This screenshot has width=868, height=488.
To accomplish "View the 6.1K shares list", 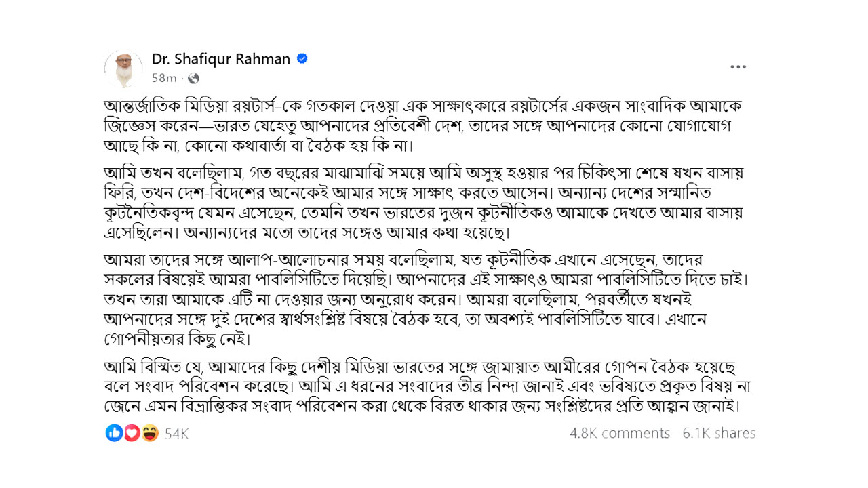I will (x=719, y=433).
